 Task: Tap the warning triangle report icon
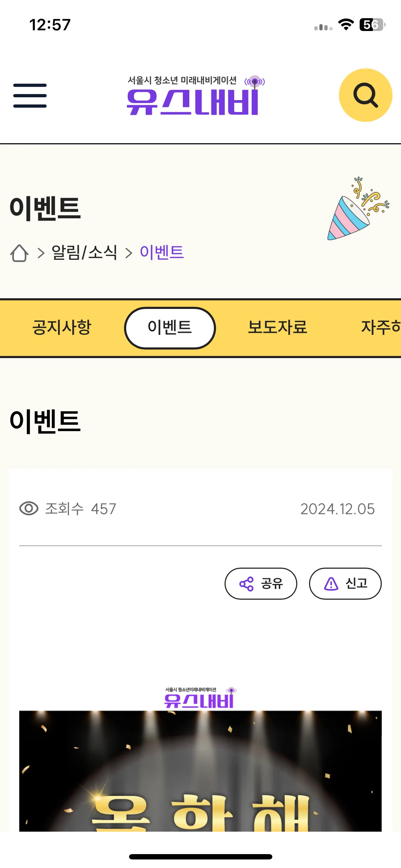pos(331,584)
